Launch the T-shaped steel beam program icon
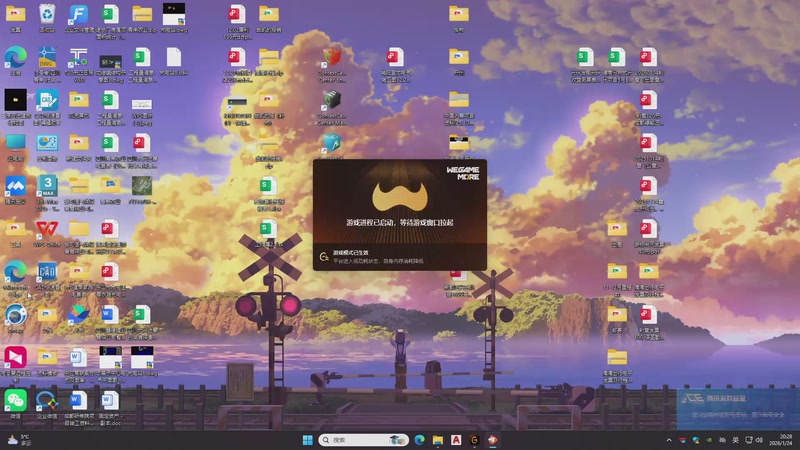The width and height of the screenshot is (800, 450). (x=79, y=58)
